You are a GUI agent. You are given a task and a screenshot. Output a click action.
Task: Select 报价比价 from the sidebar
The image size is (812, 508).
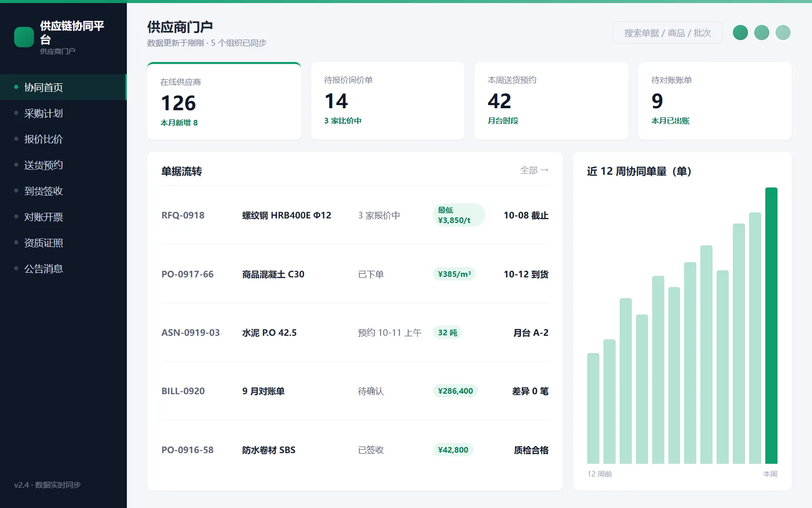point(63,139)
